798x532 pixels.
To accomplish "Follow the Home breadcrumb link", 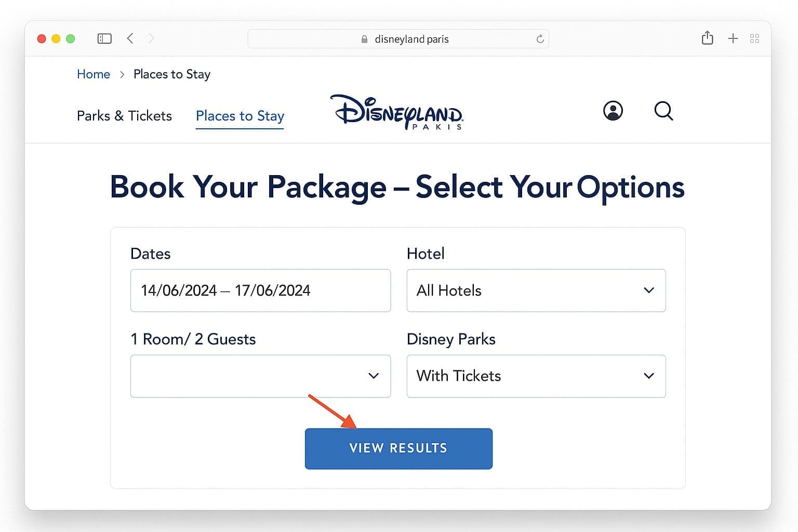I will [x=94, y=74].
